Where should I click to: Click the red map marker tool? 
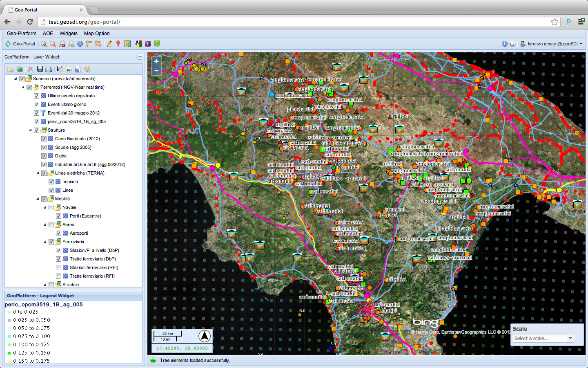point(118,44)
